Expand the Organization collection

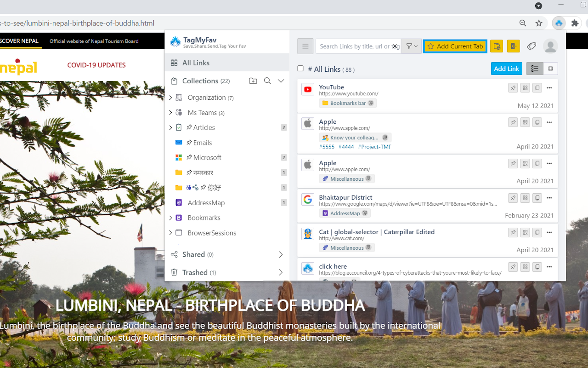click(170, 98)
